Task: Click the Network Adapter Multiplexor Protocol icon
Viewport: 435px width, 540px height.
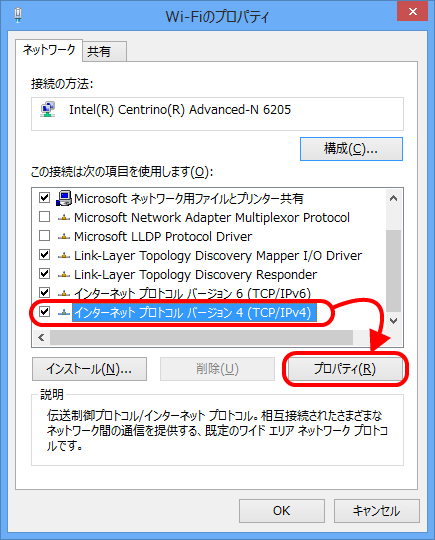Action: tap(64, 218)
